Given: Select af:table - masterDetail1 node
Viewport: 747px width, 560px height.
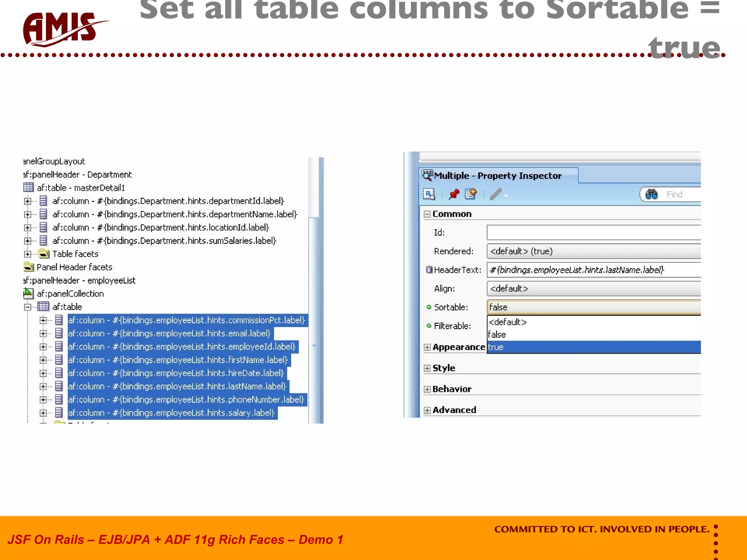Looking at the screenshot, I should pyautogui.click(x=81, y=187).
